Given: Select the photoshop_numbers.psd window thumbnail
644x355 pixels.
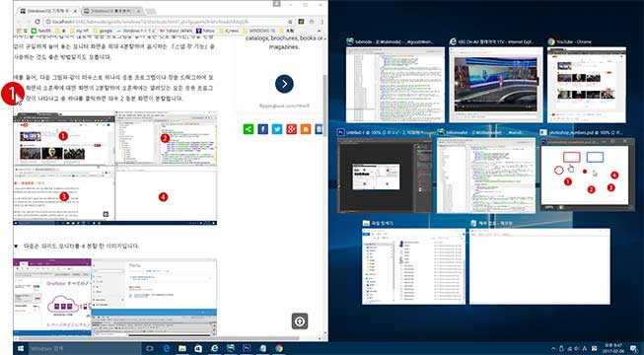Looking at the screenshot, I should pos(588,175).
